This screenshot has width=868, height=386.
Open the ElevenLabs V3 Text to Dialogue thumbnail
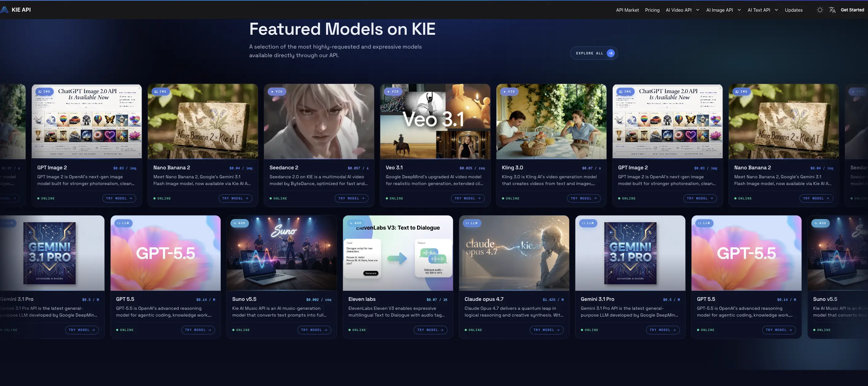coord(398,253)
